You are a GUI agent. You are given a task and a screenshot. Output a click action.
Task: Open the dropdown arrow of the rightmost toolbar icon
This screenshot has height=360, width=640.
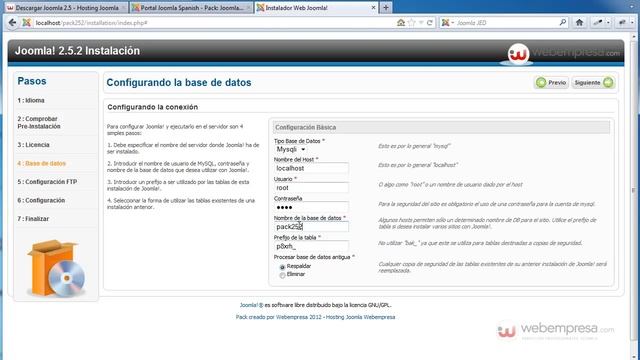(x=632, y=23)
